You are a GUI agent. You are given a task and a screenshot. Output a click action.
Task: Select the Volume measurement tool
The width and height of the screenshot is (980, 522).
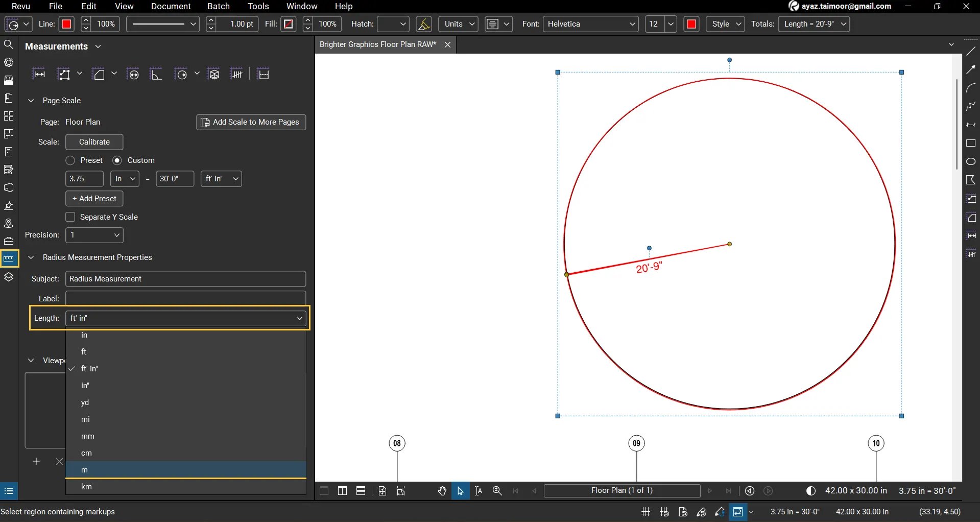click(214, 74)
